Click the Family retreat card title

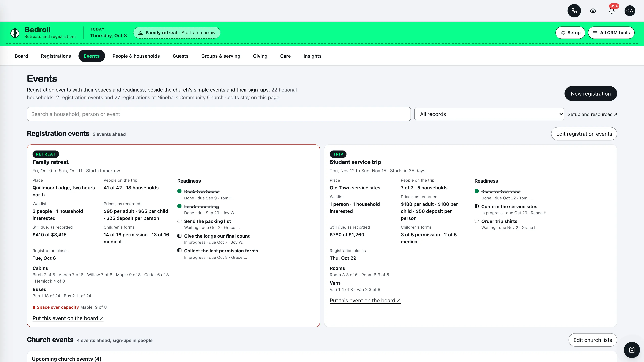(50, 162)
